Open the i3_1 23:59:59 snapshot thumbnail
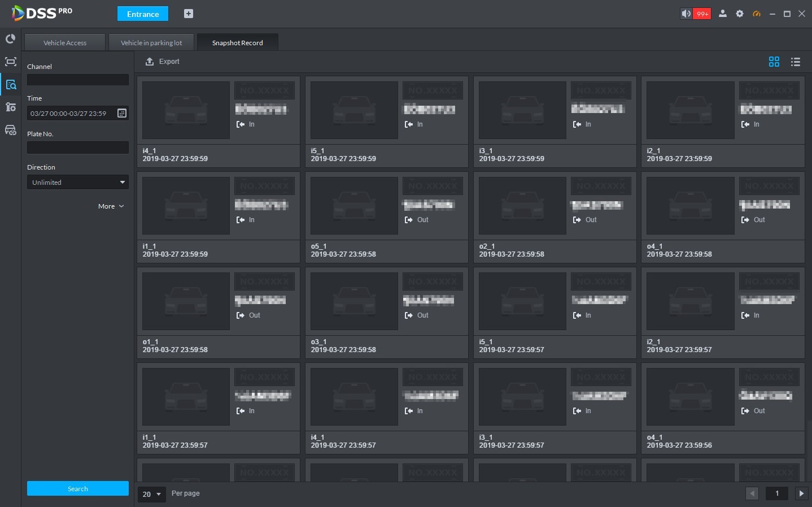 (x=522, y=110)
